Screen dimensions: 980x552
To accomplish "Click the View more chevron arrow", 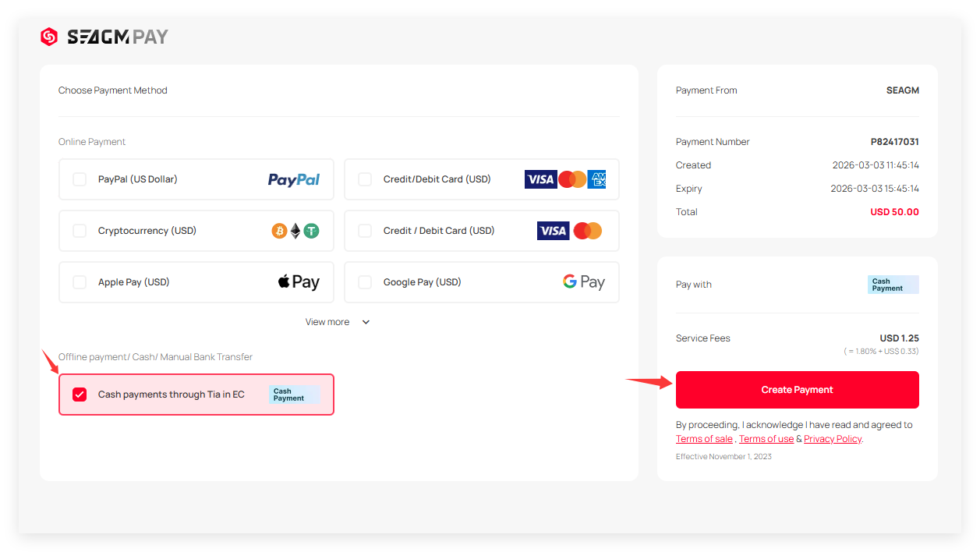I will (366, 322).
